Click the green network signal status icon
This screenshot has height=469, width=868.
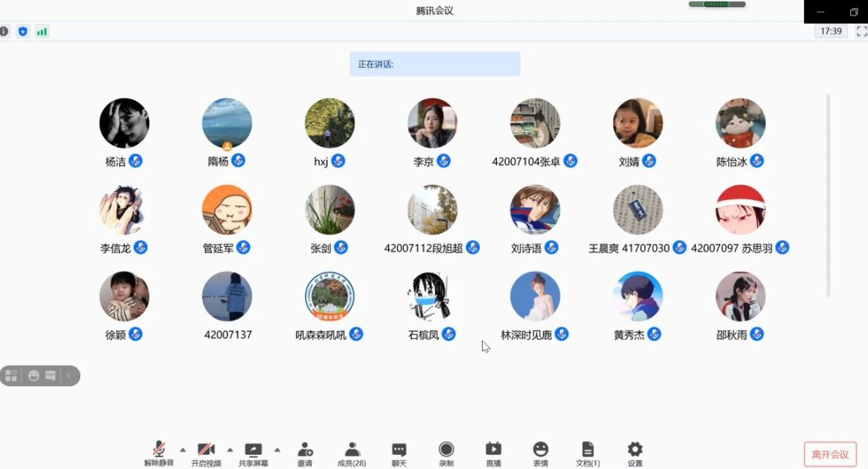[x=42, y=32]
